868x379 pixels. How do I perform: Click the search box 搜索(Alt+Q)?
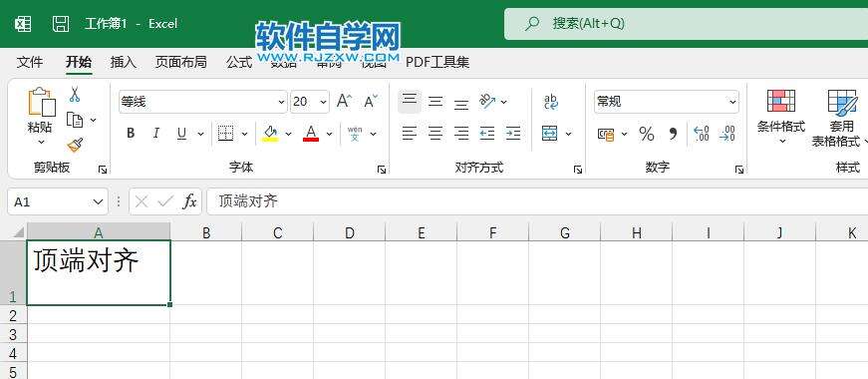point(686,24)
